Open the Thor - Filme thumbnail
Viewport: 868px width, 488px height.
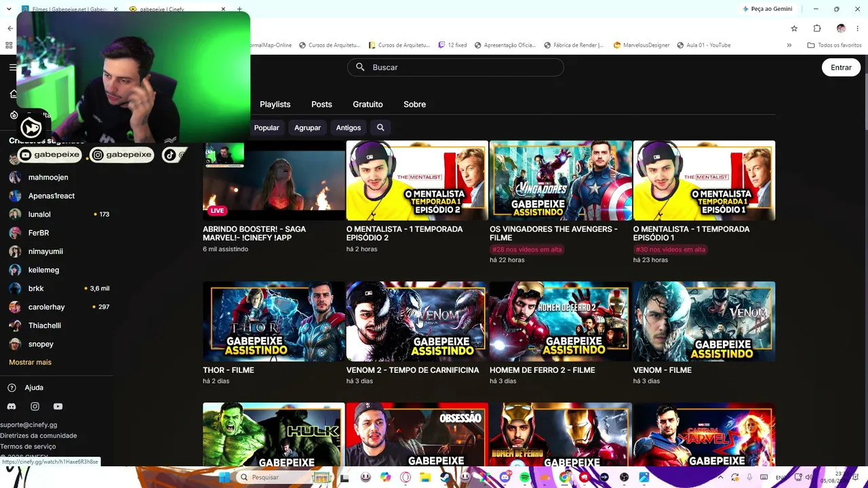click(x=273, y=321)
